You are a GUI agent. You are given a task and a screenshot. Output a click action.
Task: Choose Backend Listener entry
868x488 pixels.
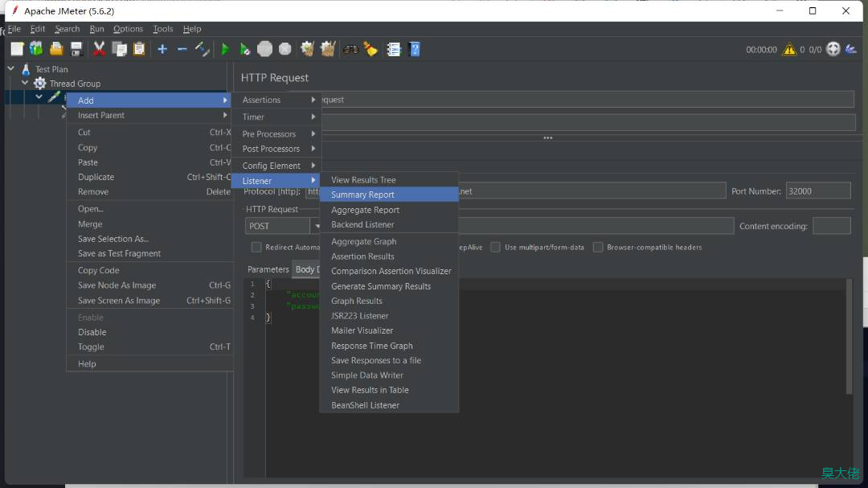tap(389, 225)
